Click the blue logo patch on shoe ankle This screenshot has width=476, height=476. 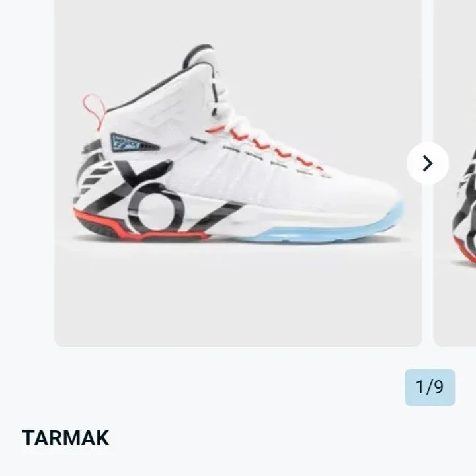pyautogui.click(x=134, y=143)
